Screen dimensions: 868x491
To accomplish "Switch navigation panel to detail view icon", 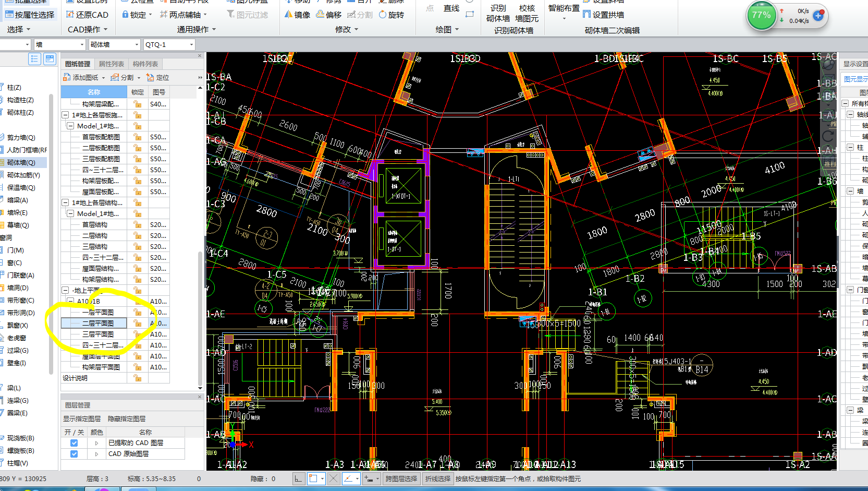I will pos(50,59).
